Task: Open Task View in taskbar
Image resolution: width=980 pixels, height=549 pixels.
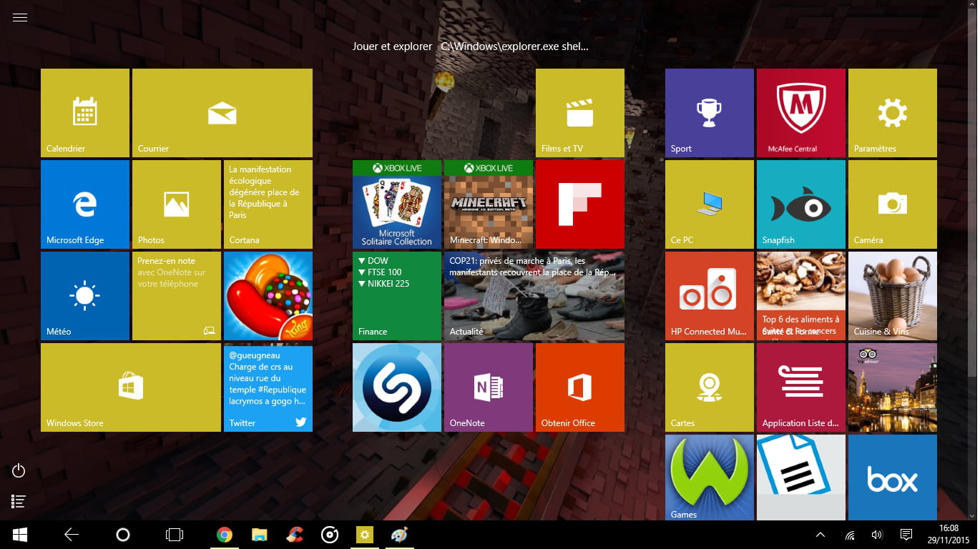Action: click(x=175, y=535)
